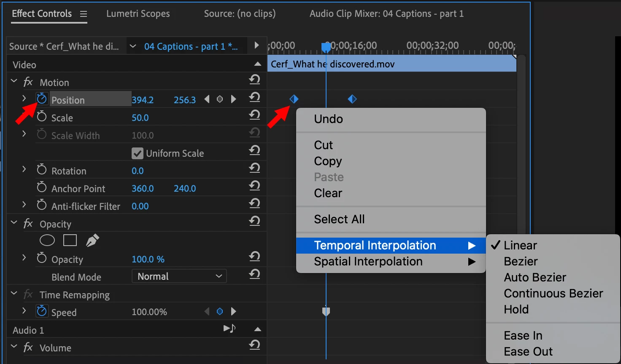Toggle the Scale stopwatch animation icon
Screen dimensions: 621x364
pos(42,117)
